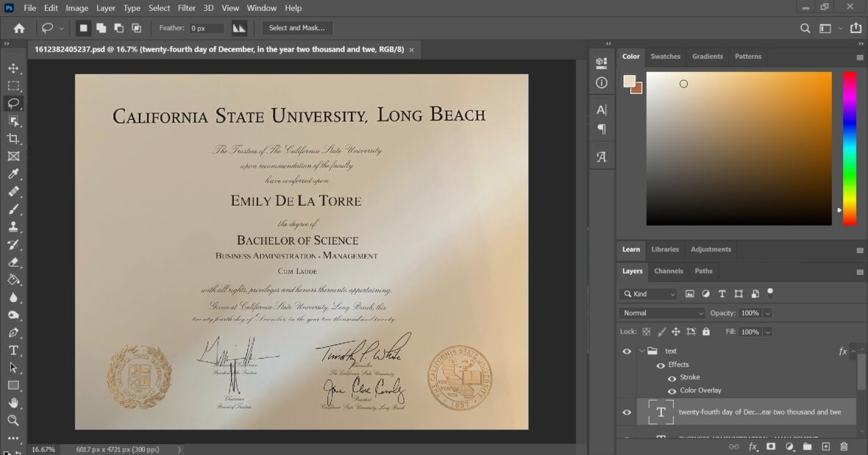The width and height of the screenshot is (868, 455).
Task: Select the Hand tool
Action: tap(13, 403)
